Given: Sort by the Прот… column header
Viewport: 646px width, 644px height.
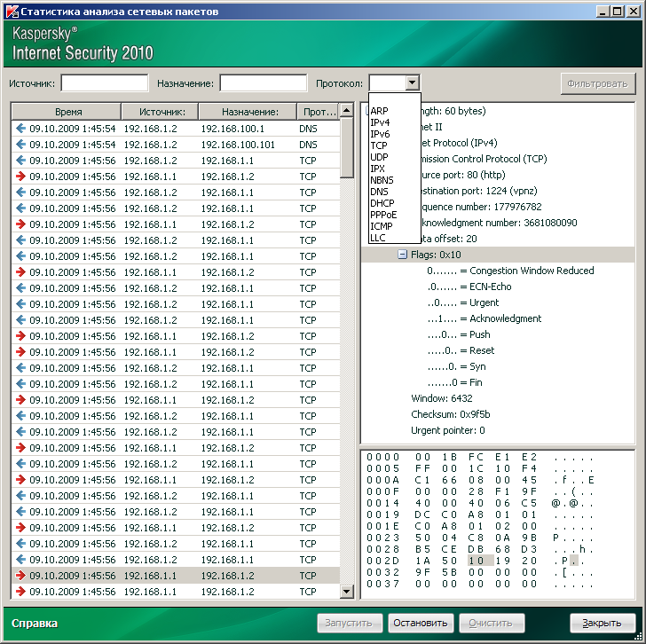Looking at the screenshot, I should click(318, 112).
